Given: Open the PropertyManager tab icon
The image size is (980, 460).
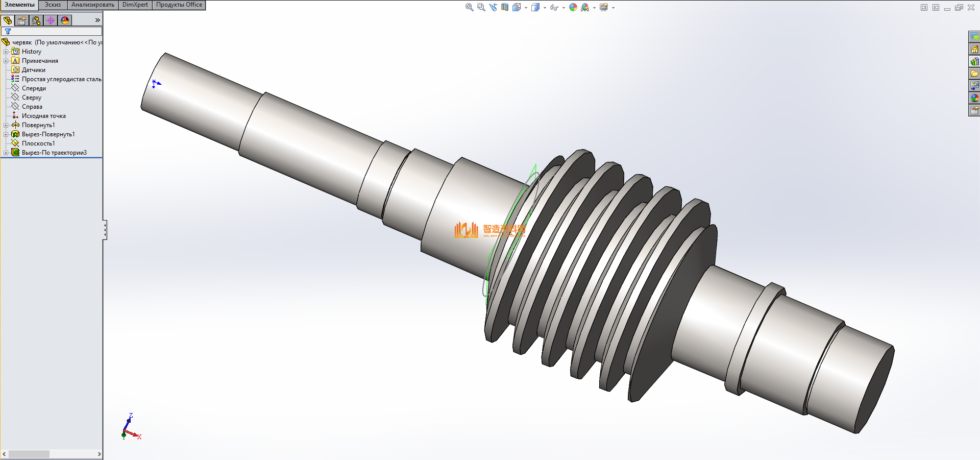Looking at the screenshot, I should [22, 20].
